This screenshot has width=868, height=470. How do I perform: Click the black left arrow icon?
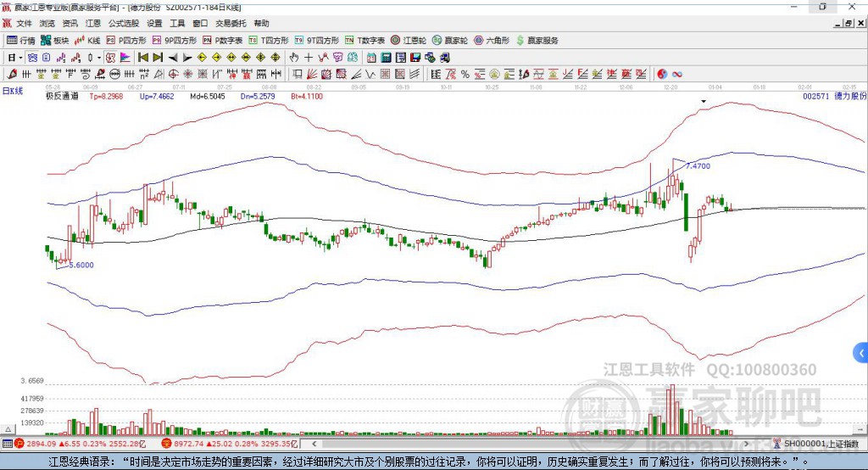click(x=173, y=58)
